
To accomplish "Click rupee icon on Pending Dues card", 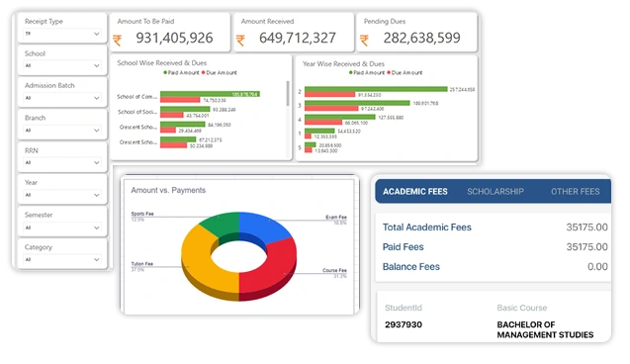I will pyautogui.click(x=364, y=41).
